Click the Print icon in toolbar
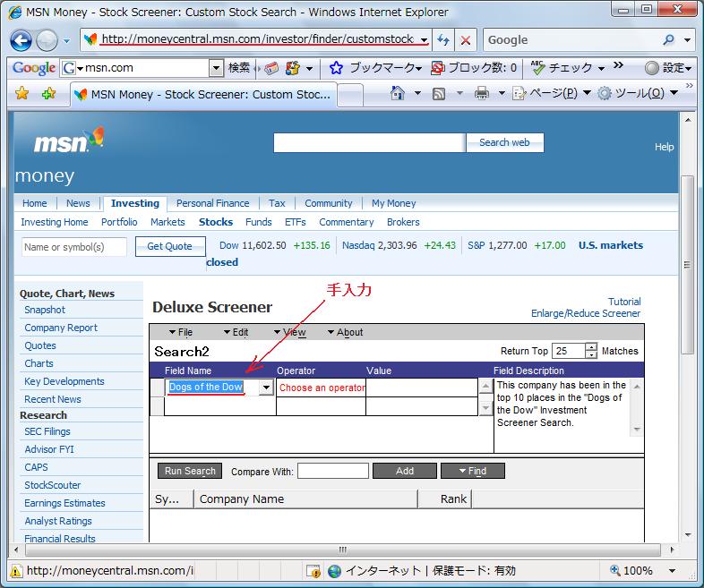Viewport: 704px width, 588px height. (481, 93)
